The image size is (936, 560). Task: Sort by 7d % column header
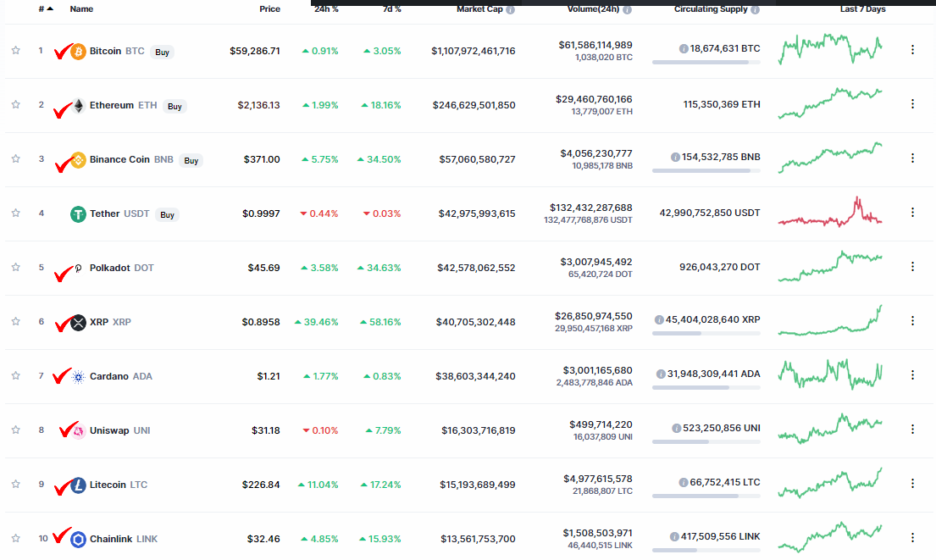click(x=391, y=9)
